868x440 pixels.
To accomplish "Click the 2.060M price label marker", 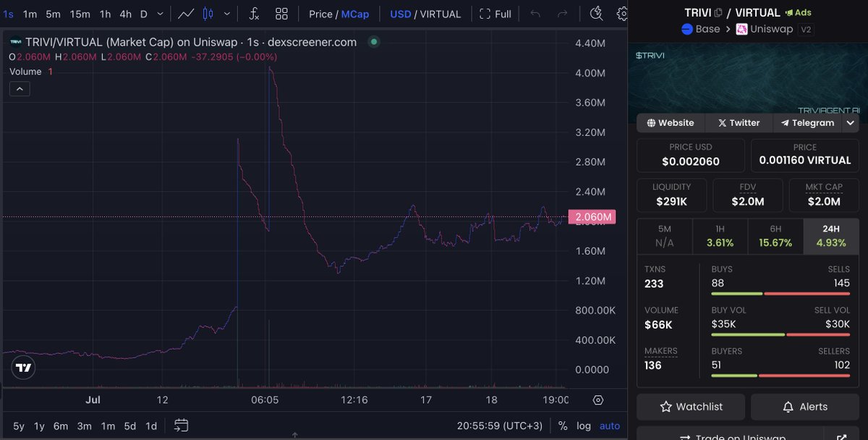I will coord(592,217).
